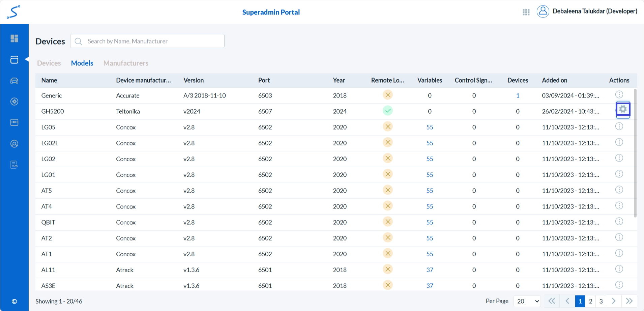Switch to the Manufacturers tab
Viewport: 644px width, 311px height.
[126, 63]
